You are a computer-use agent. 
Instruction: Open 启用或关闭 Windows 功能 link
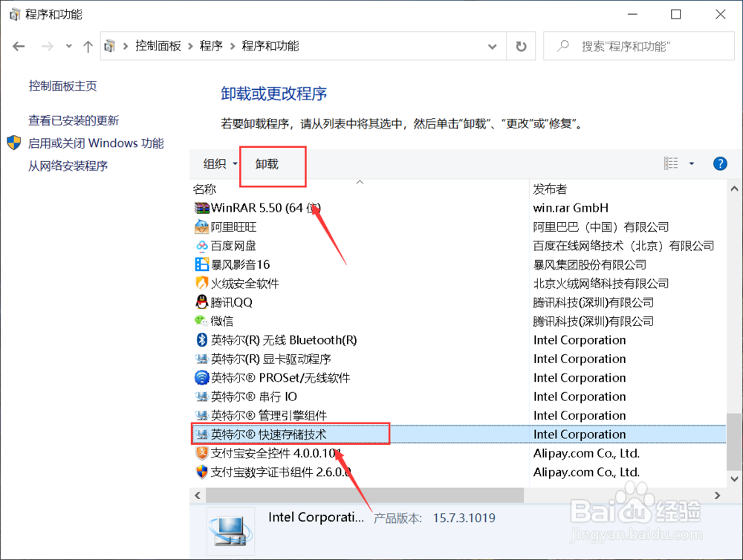click(x=96, y=143)
